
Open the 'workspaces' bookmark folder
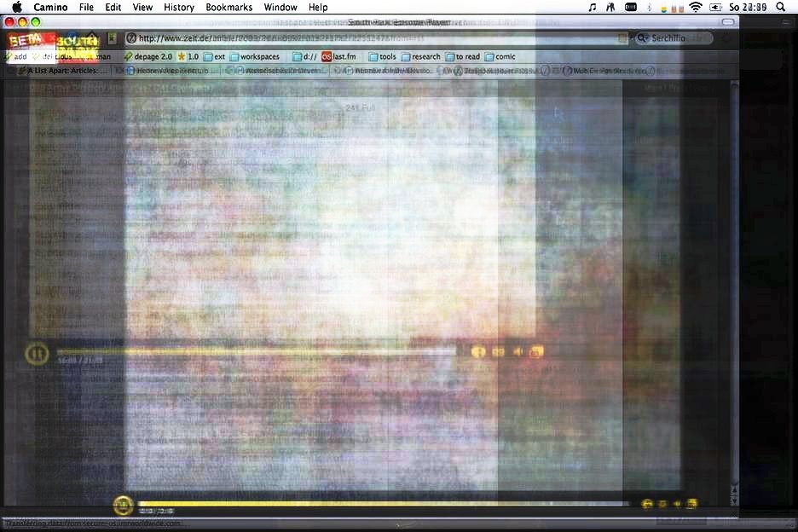255,56
